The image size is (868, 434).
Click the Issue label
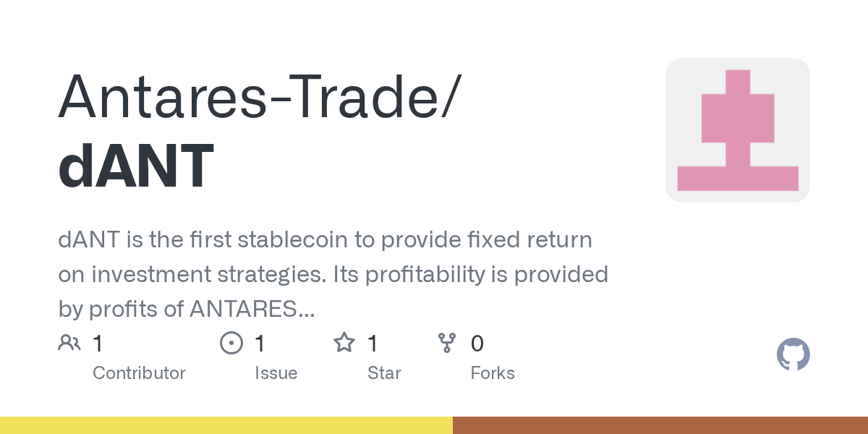[276, 373]
